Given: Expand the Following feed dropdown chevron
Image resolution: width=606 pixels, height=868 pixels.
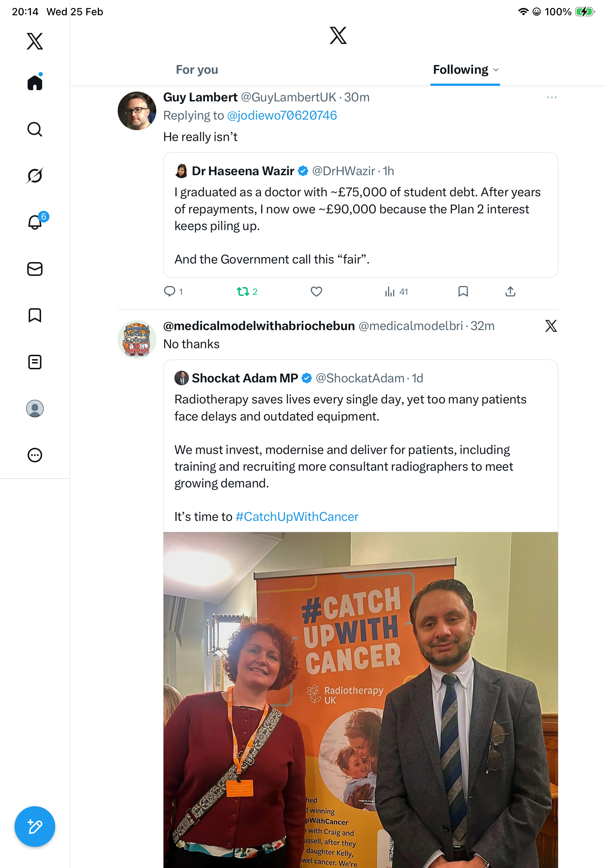Looking at the screenshot, I should [x=496, y=70].
